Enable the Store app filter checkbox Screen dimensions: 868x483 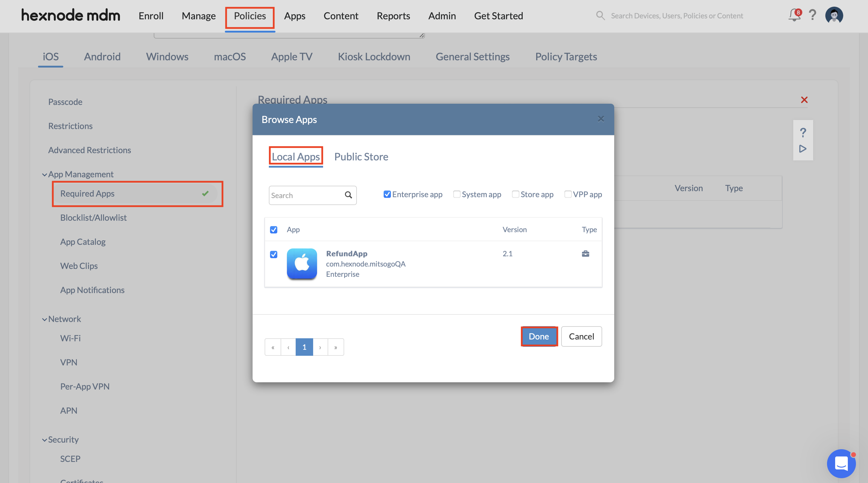(515, 194)
